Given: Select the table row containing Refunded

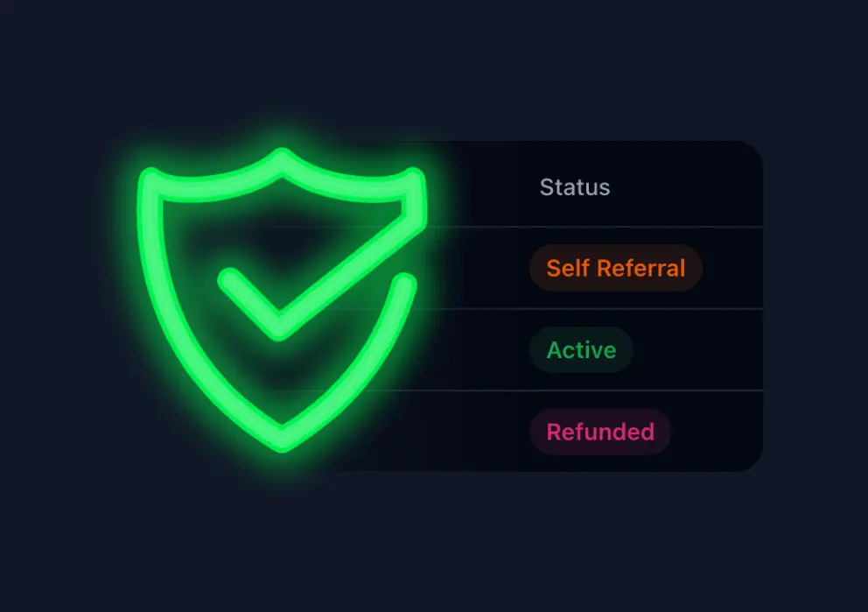Looking at the screenshot, I should [x=554, y=432].
